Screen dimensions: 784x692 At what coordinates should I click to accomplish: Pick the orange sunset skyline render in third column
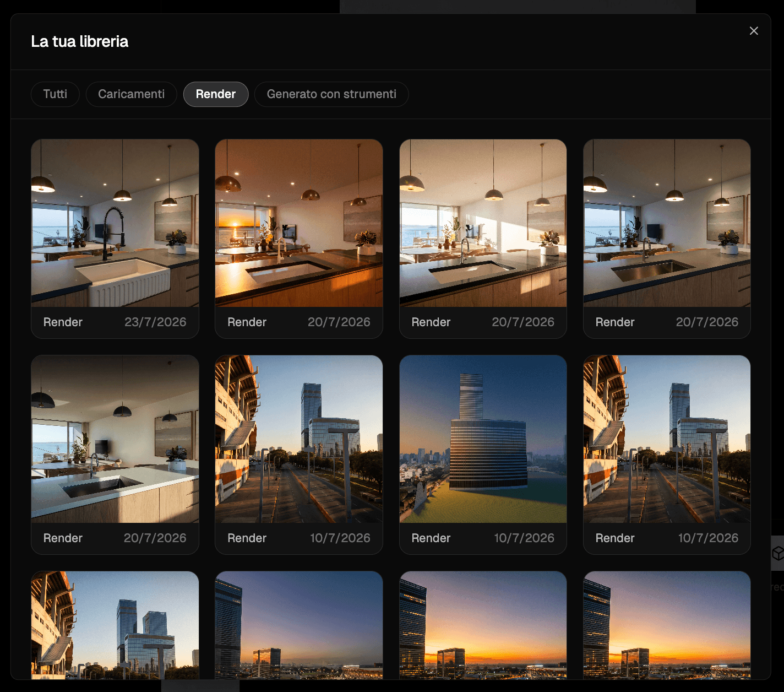pos(483,625)
